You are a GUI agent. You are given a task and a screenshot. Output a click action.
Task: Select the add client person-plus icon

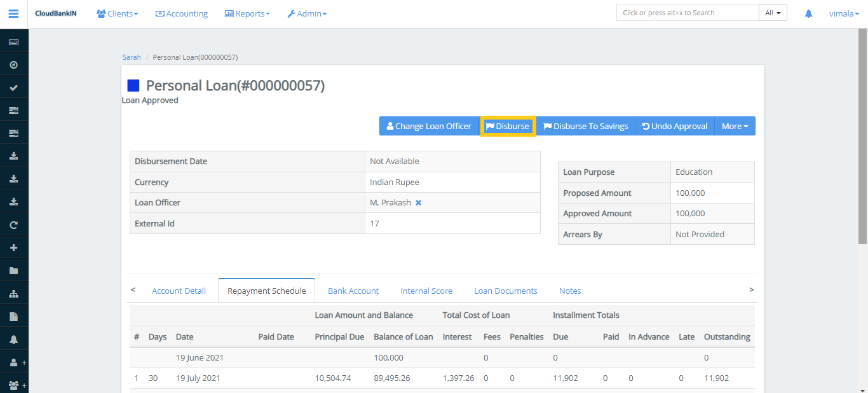tap(14, 362)
